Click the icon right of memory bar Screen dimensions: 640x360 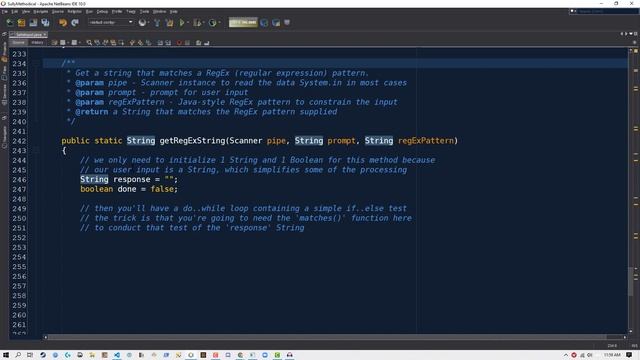click(264, 23)
